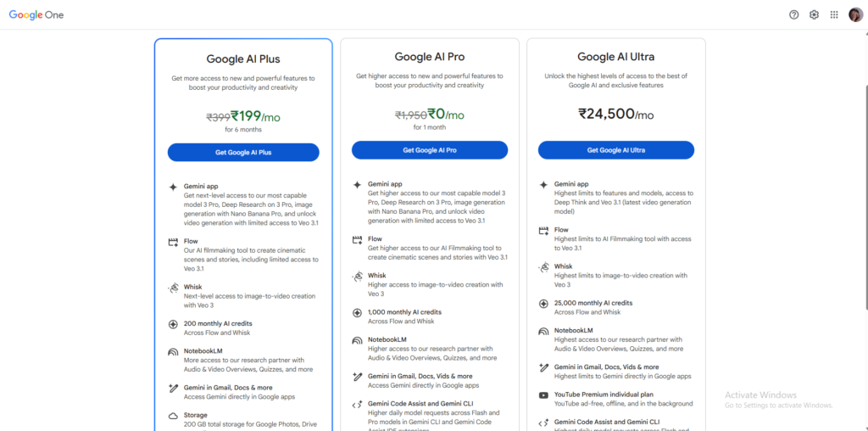The image size is (868, 431).
Task: Click the Storage cloud icon in AI Plus
Action: coord(173,416)
